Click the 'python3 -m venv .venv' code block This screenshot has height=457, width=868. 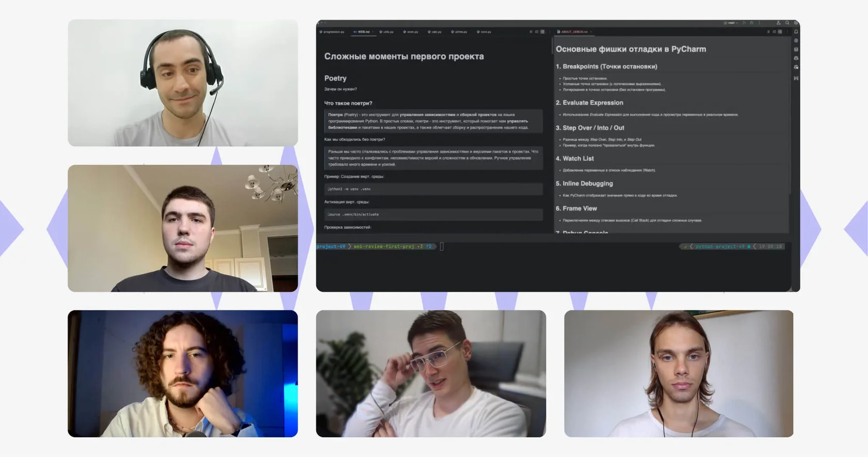433,189
